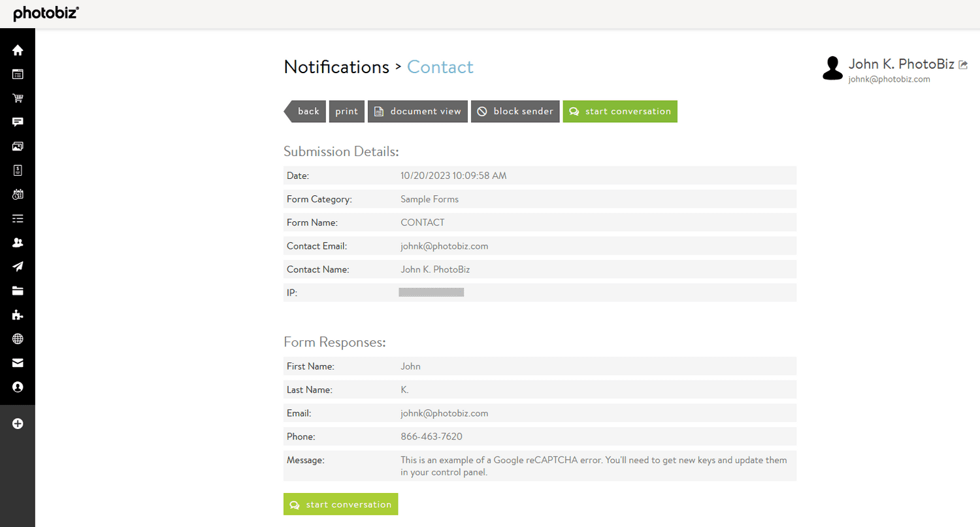The image size is (980, 527).
Task: Select the account profile icon in sidebar
Action: [18, 387]
